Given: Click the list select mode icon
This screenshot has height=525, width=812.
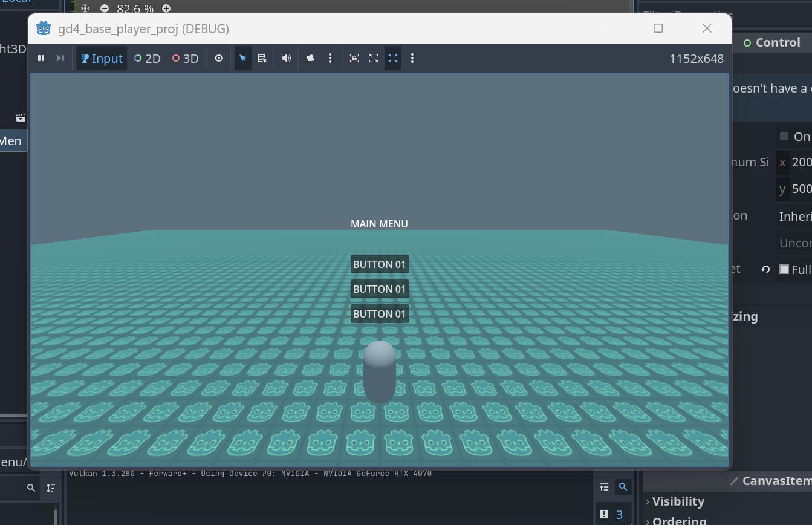Looking at the screenshot, I should click(262, 59).
